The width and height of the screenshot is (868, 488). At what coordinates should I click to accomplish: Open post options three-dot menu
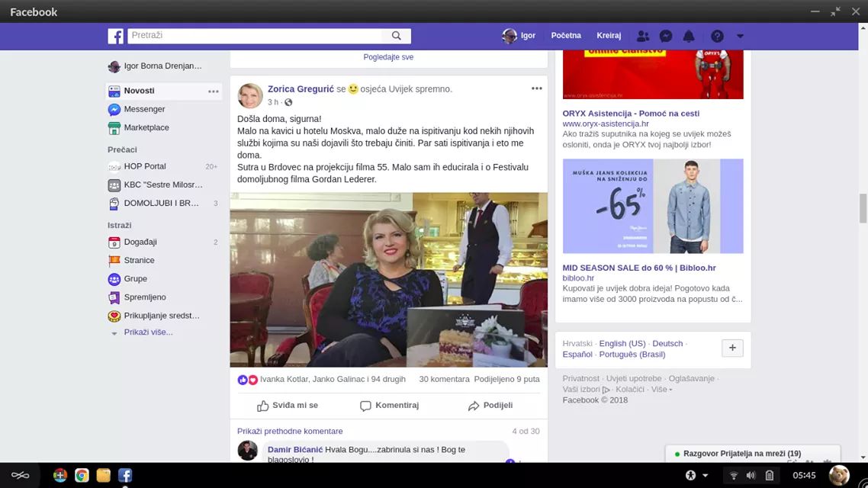536,88
